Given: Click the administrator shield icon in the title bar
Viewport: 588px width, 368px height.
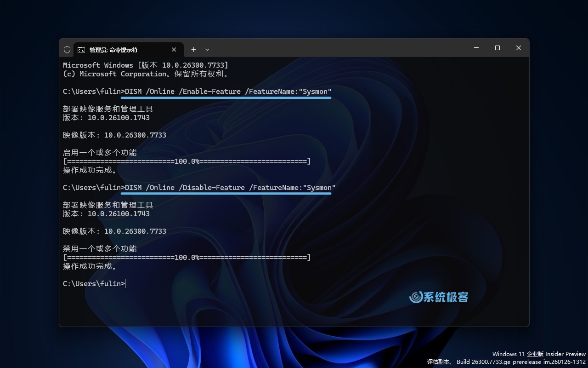Looking at the screenshot, I should click(67, 49).
